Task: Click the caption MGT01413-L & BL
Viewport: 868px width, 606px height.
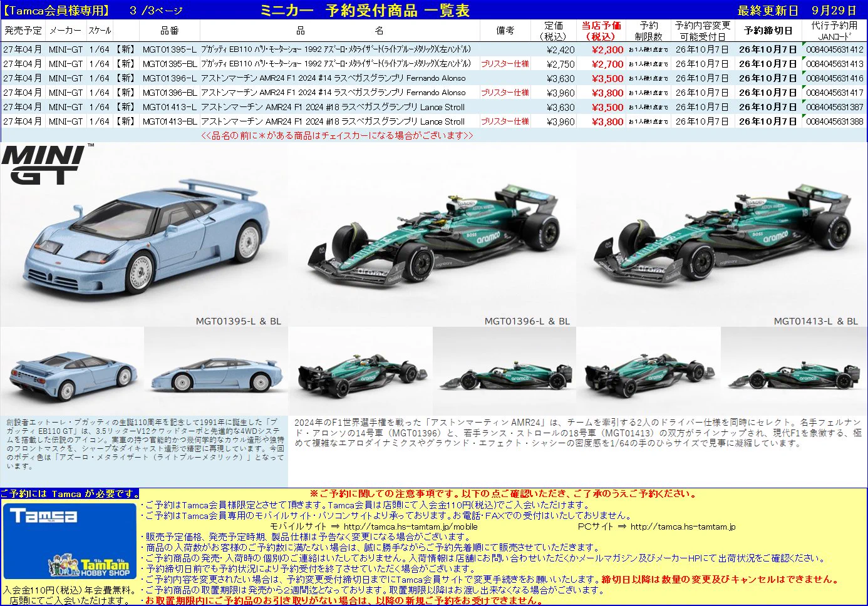Action: [816, 321]
